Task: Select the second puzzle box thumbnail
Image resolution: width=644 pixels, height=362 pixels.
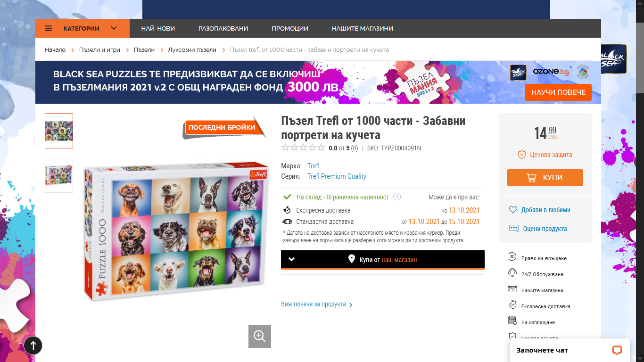Action: [x=59, y=175]
